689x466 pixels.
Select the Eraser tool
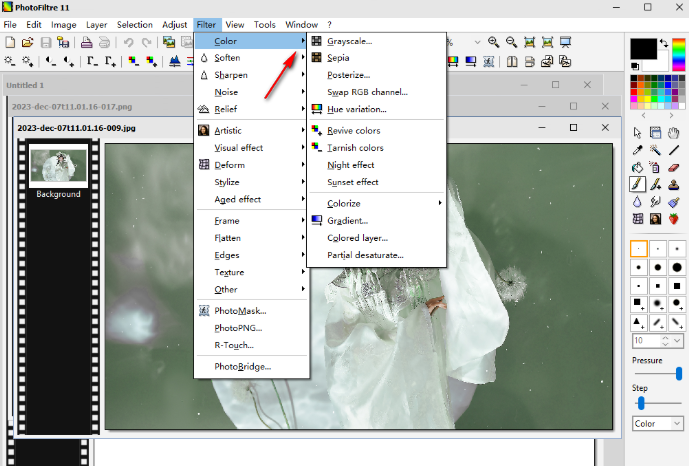pos(674,167)
